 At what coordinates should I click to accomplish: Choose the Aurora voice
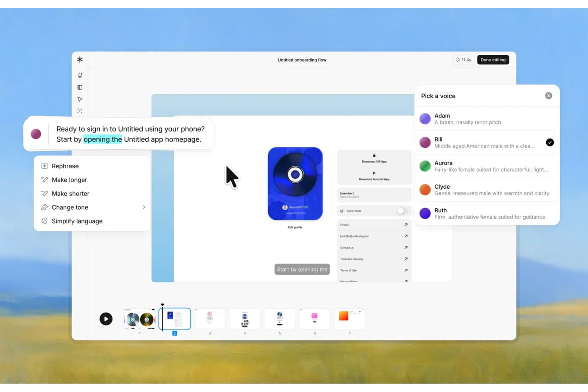coord(487,166)
